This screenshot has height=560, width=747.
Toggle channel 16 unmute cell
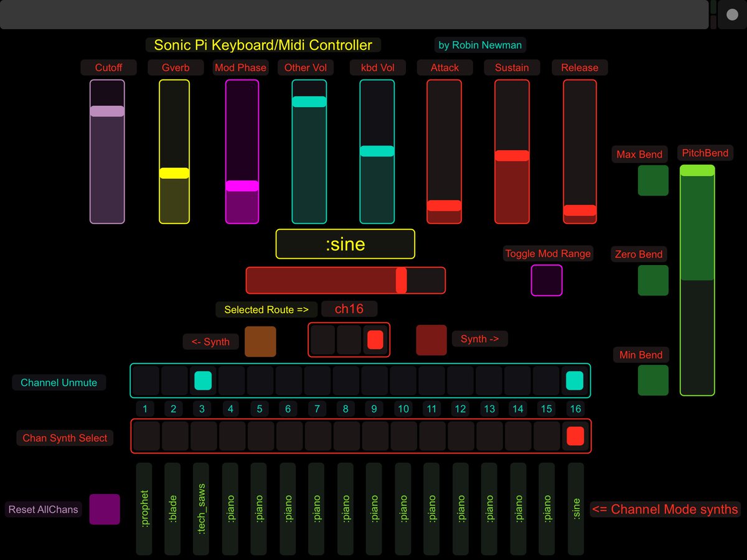[x=575, y=381]
